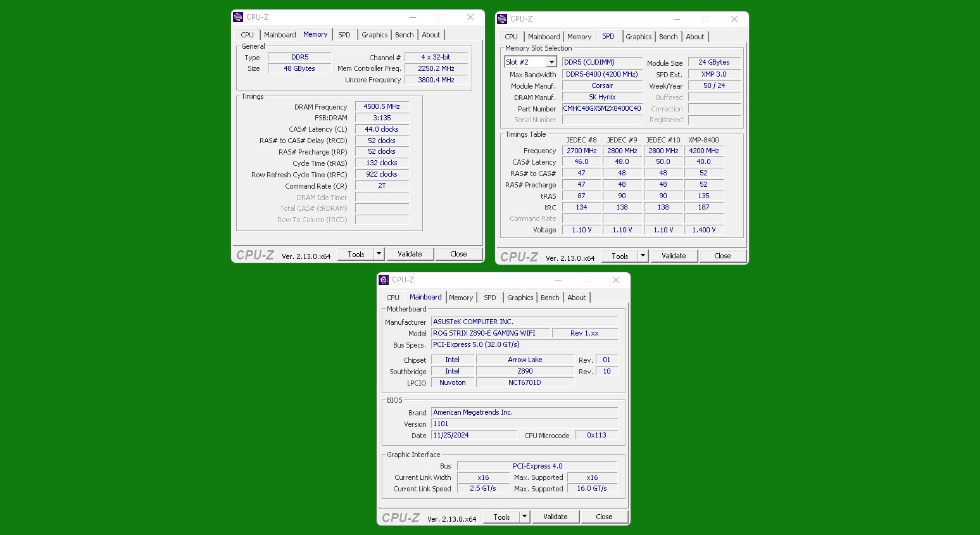Switch to Graphics tab in the Mainboard window
The height and width of the screenshot is (535, 980).
[x=520, y=298]
